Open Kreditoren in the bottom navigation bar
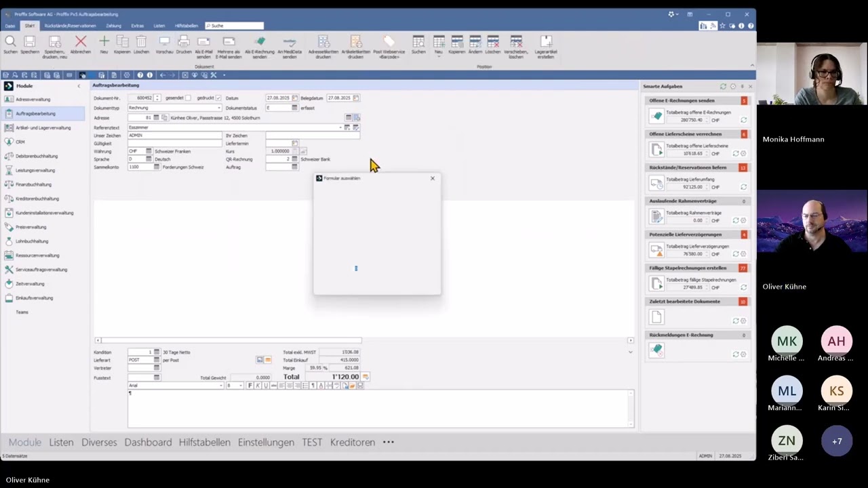The width and height of the screenshot is (868, 488). [353, 442]
